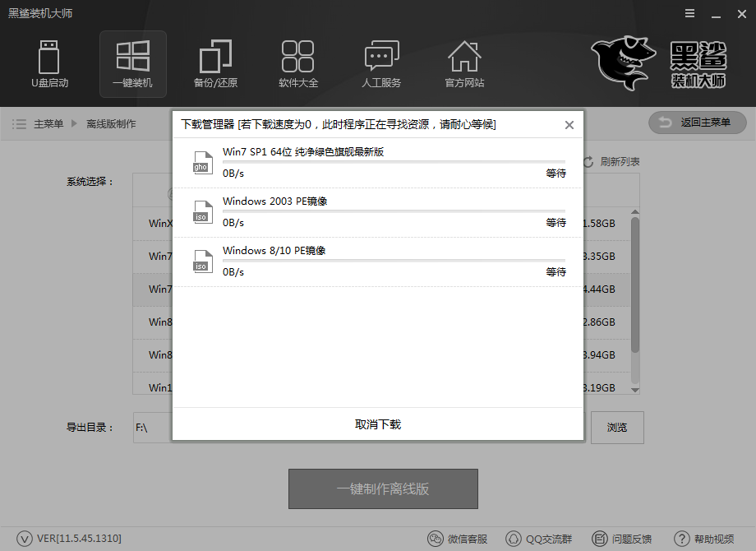Launch 人工服务 from the top toolbar
Viewport: 756px width, 551px height.
pos(381,64)
